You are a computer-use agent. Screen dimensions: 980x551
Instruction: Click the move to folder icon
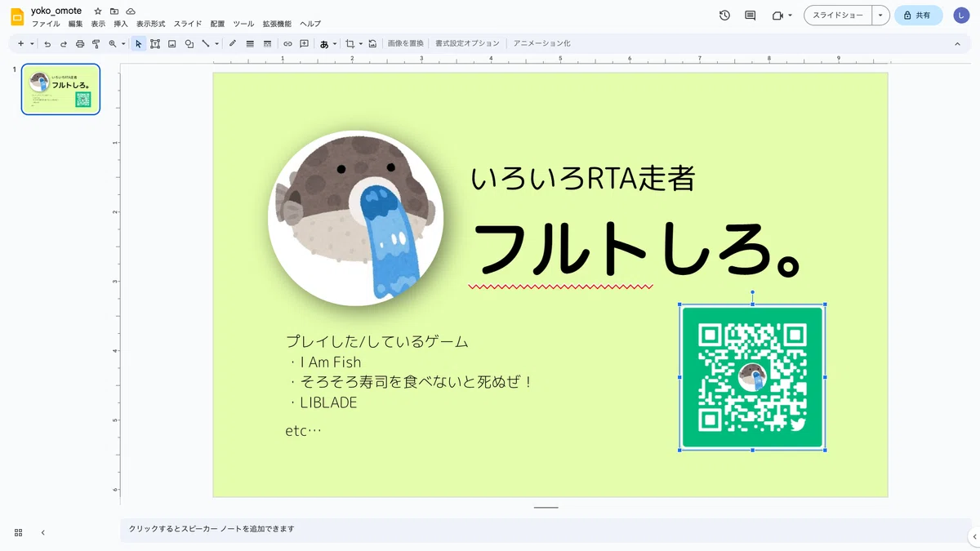coord(114,11)
